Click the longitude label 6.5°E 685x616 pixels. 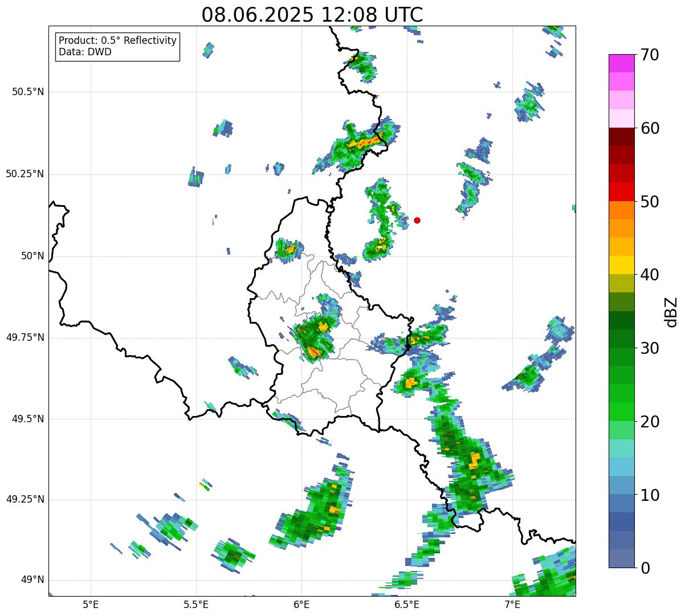407,604
